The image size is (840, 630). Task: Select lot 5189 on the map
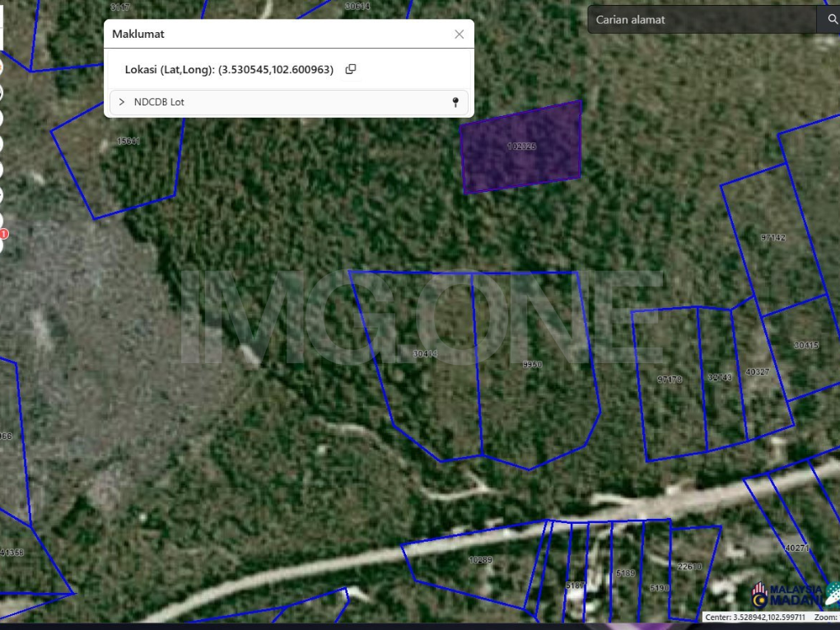coord(625,573)
